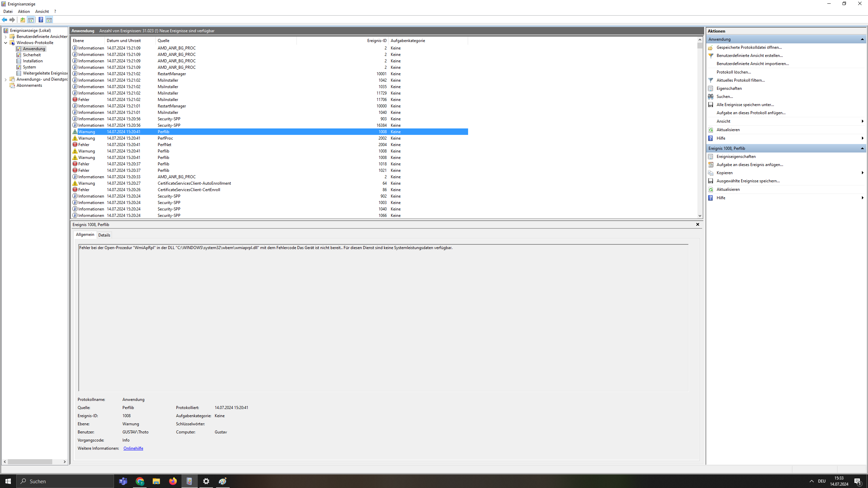This screenshot has width=868, height=488.
Task: Click the filter icon for 'Aktuelles Protokoll filtern'
Action: [711, 80]
